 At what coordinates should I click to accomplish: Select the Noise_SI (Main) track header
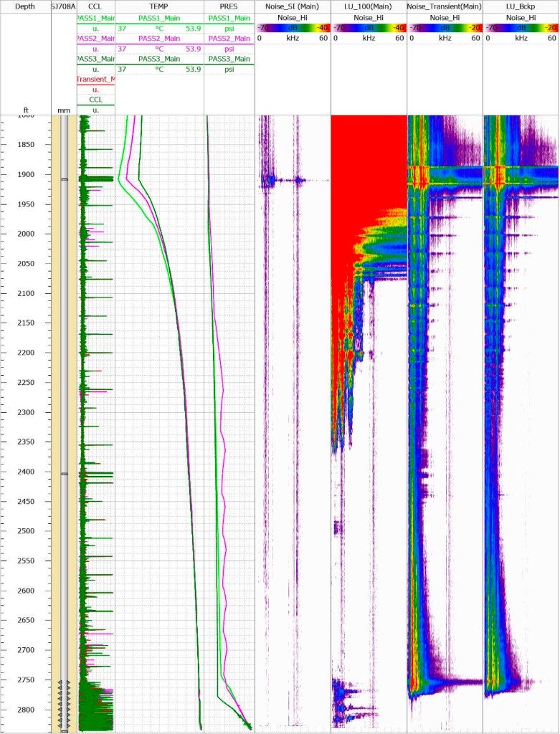click(x=293, y=6)
